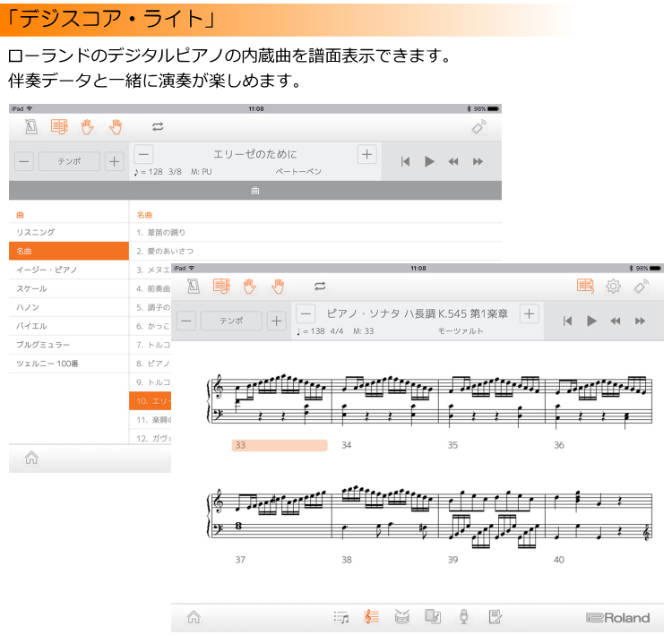Increase tempo in the song list window
This screenshot has width=672, height=643.
pyautogui.click(x=114, y=161)
